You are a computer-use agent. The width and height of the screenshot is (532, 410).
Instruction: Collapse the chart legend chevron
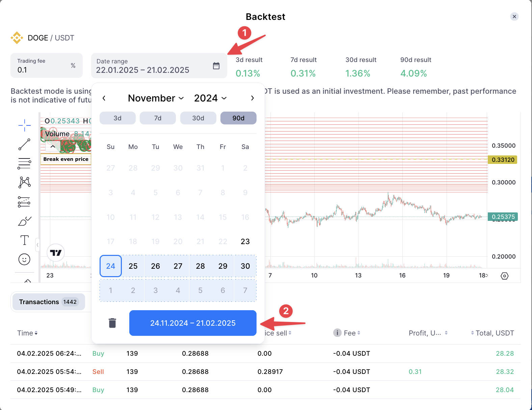(53, 146)
